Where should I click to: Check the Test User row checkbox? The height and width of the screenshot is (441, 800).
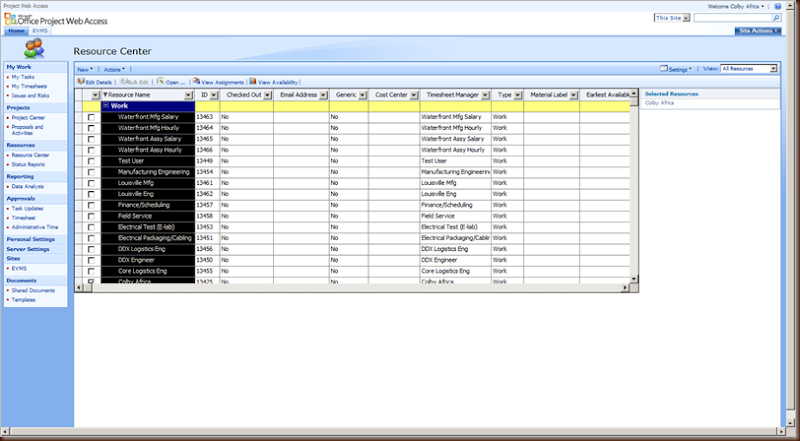click(x=91, y=161)
